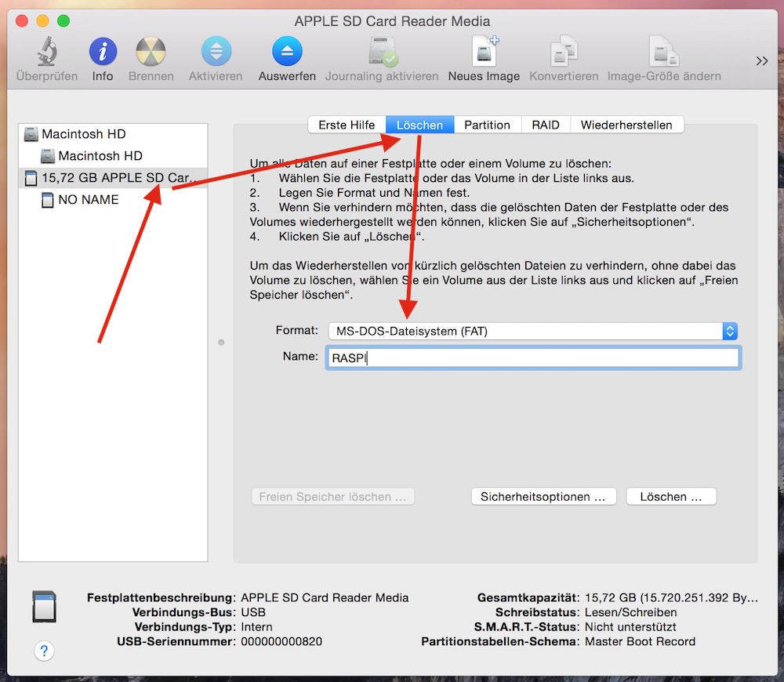
Task: Click the Verbindungs-Typ Intern value
Action: click(256, 627)
